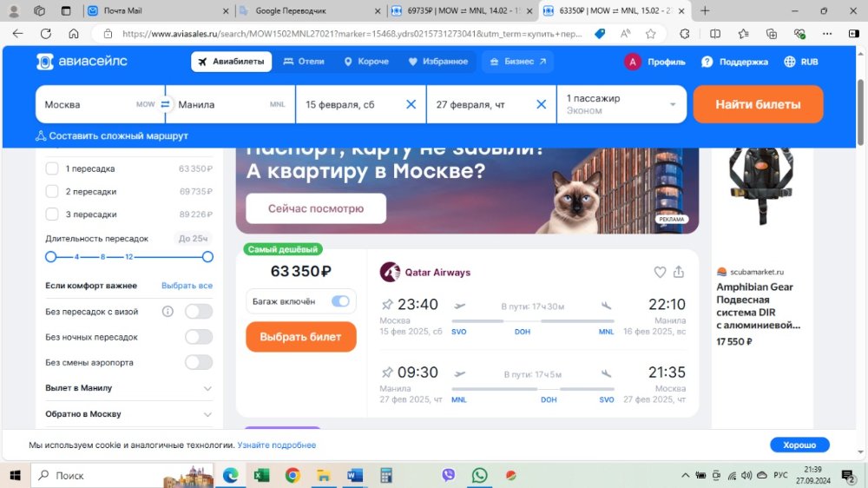Clear the 27 февраля return date
868x488 pixels.
coord(542,104)
